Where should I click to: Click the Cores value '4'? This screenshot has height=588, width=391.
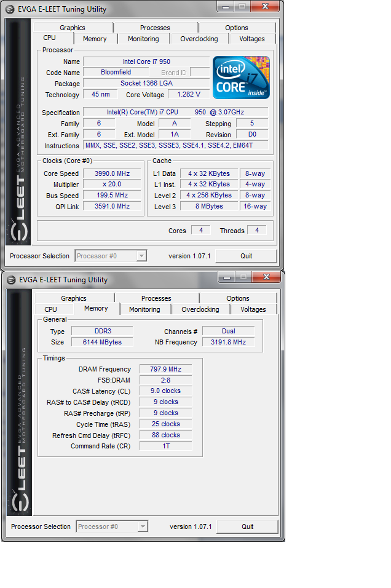coord(201,230)
